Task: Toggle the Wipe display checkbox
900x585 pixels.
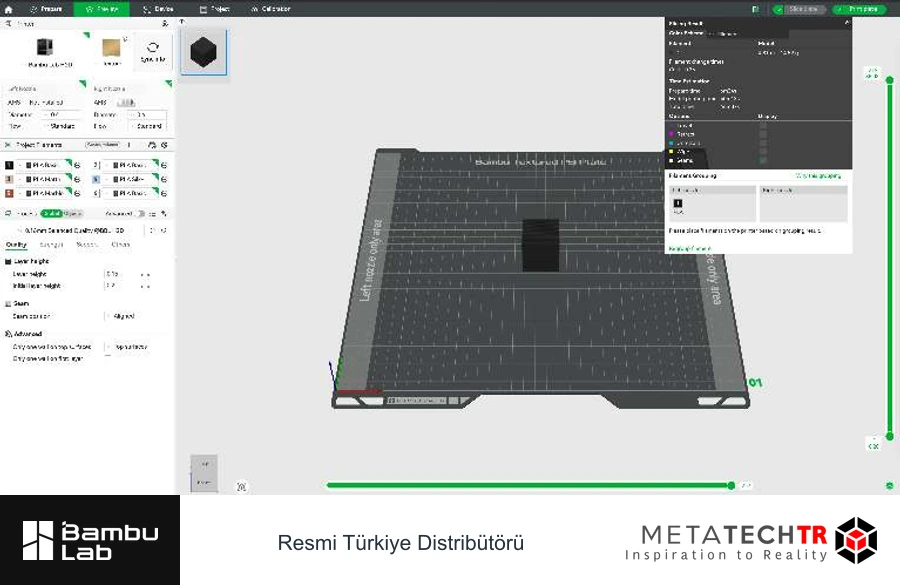Action: pos(763,152)
